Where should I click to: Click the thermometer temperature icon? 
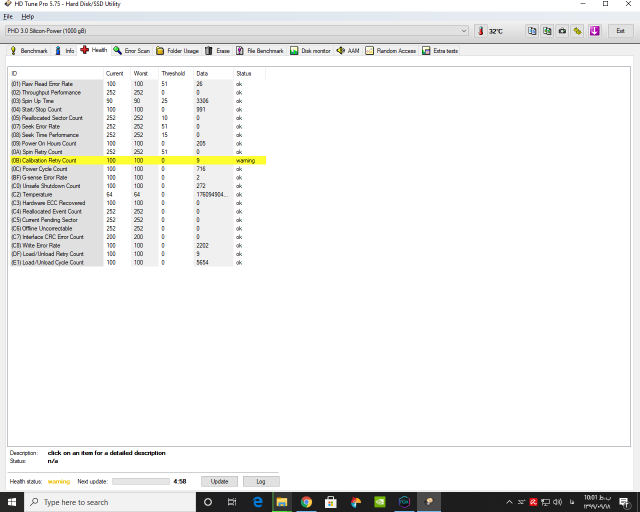pos(480,31)
